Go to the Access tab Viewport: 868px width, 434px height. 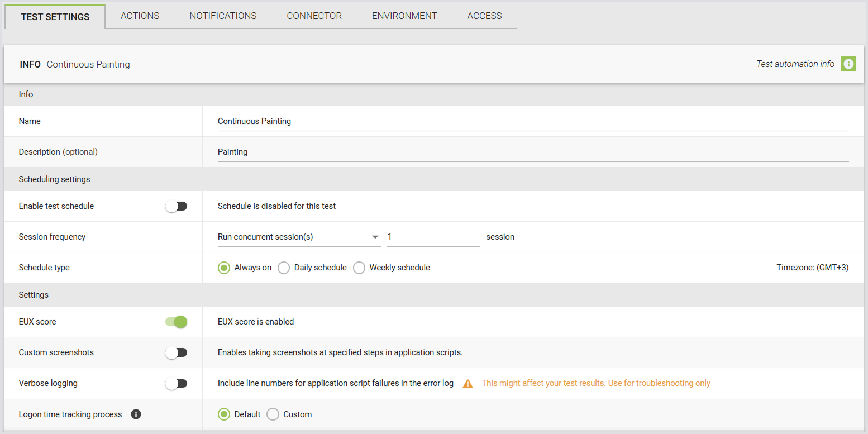[x=484, y=16]
